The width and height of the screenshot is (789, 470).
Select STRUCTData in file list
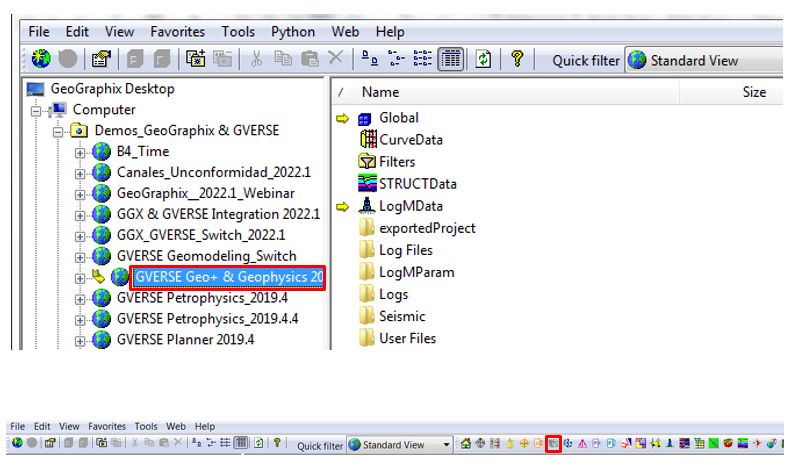coord(418,184)
